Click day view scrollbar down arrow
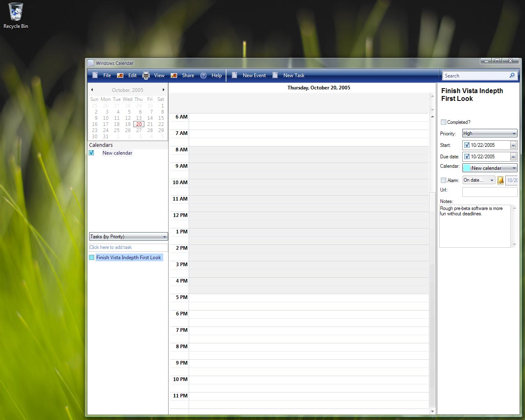The image size is (525, 420). pos(432,411)
